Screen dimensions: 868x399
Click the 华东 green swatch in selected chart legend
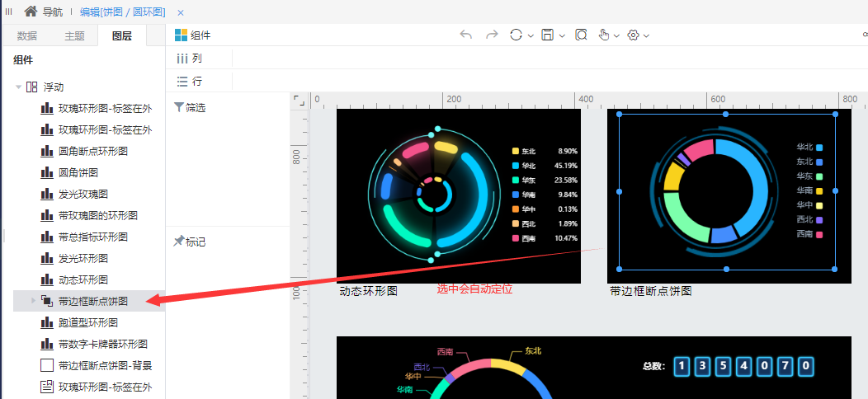pyautogui.click(x=819, y=176)
